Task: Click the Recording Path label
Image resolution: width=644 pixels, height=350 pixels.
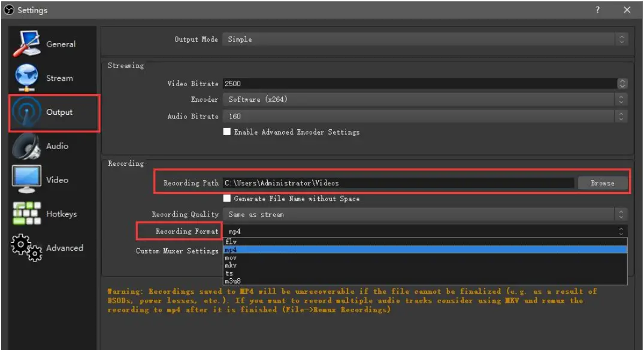Action: [x=191, y=183]
